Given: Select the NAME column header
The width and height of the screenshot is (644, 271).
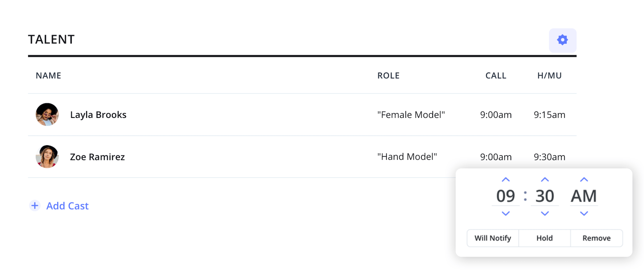Looking at the screenshot, I should point(48,75).
